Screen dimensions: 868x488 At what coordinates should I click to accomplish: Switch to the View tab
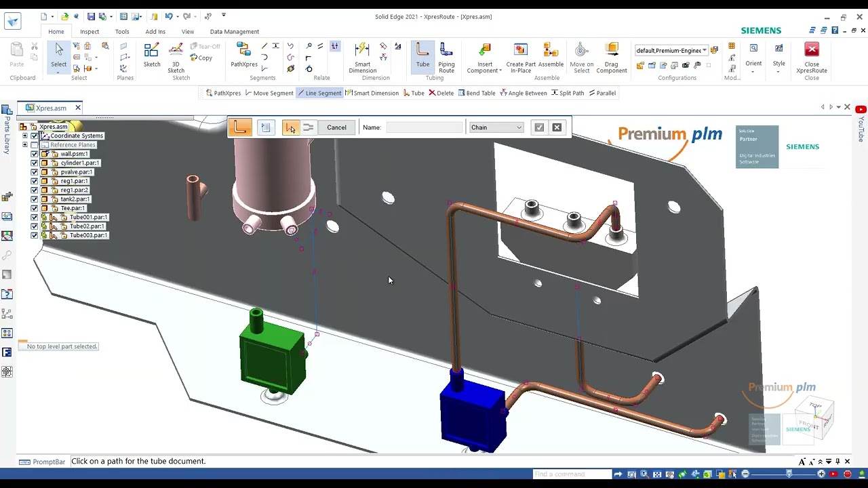point(188,31)
